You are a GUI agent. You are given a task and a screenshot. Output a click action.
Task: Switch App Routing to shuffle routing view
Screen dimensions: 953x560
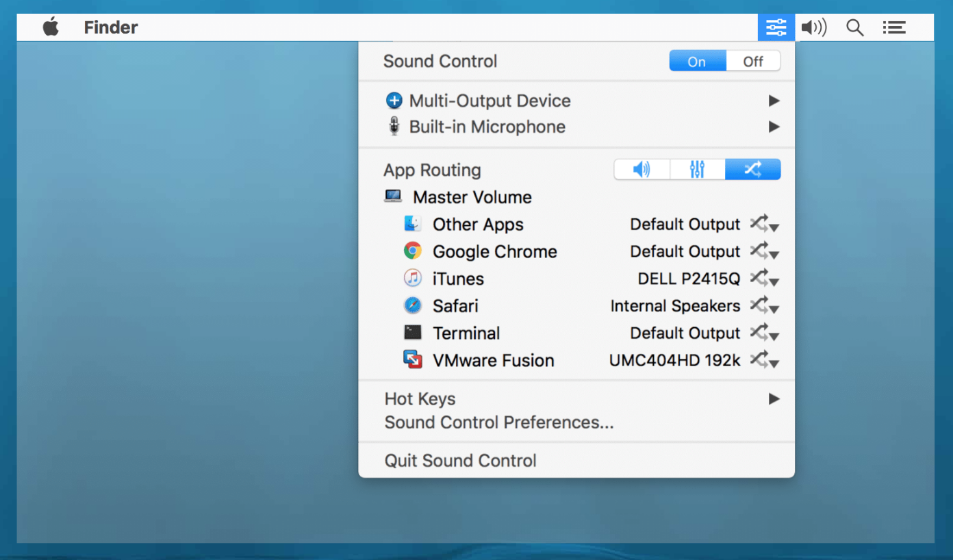click(752, 169)
